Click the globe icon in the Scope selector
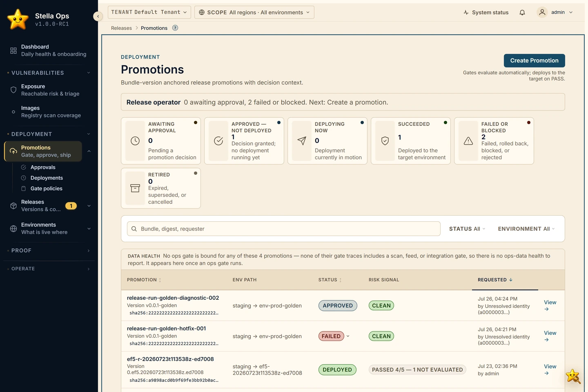This screenshot has height=392, width=588. coord(202,12)
